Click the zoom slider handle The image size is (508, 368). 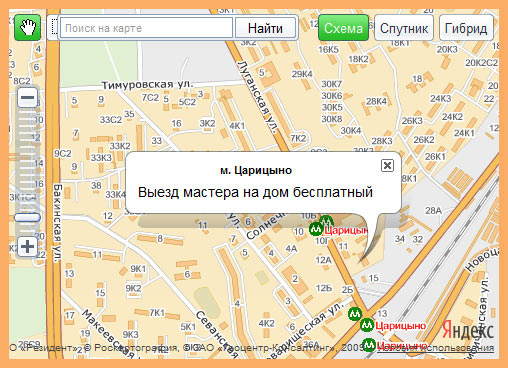point(27,218)
